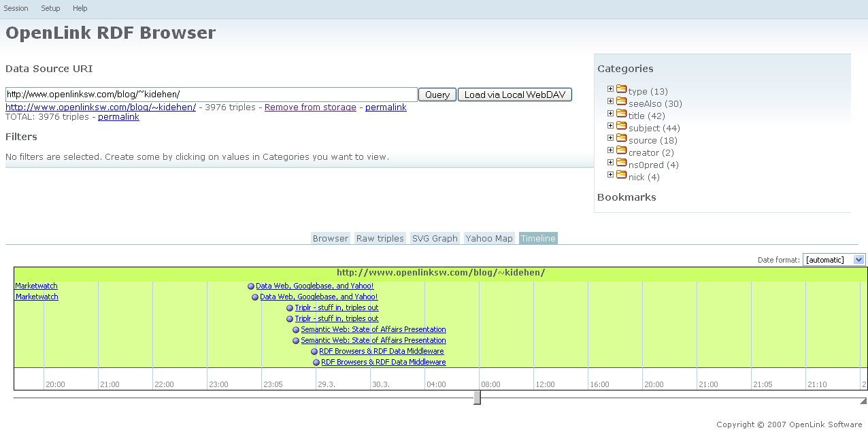Click second Triplr - stuff in event dot
Screen dimensions: 868x434
[x=290, y=319]
